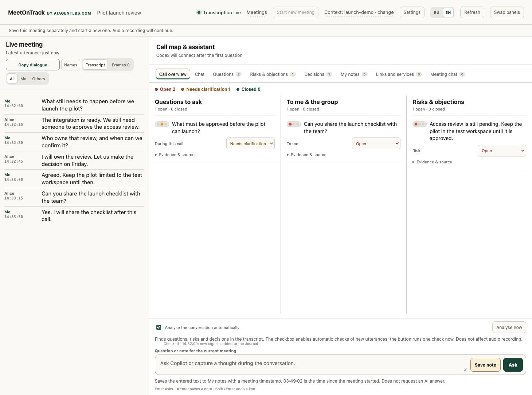
Task: Toggle Analyse the conversation automatically checkbox
Action: [x=159, y=327]
